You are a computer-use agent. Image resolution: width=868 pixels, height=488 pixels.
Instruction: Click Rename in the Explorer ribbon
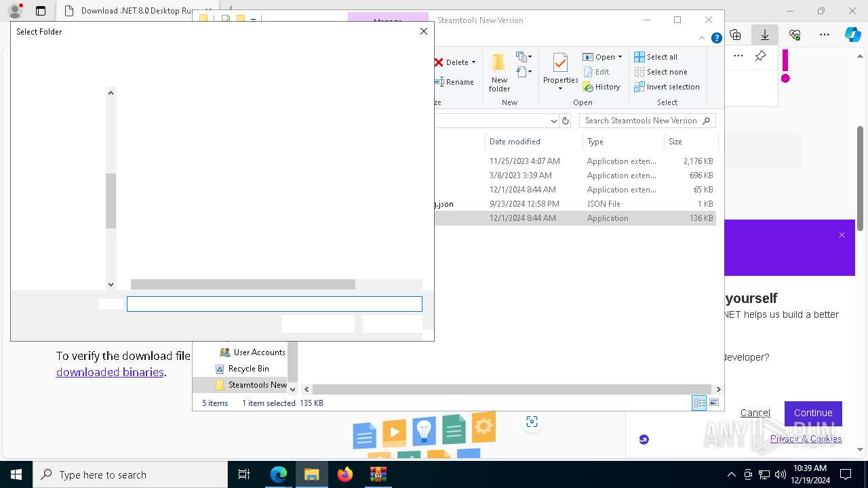click(x=454, y=82)
